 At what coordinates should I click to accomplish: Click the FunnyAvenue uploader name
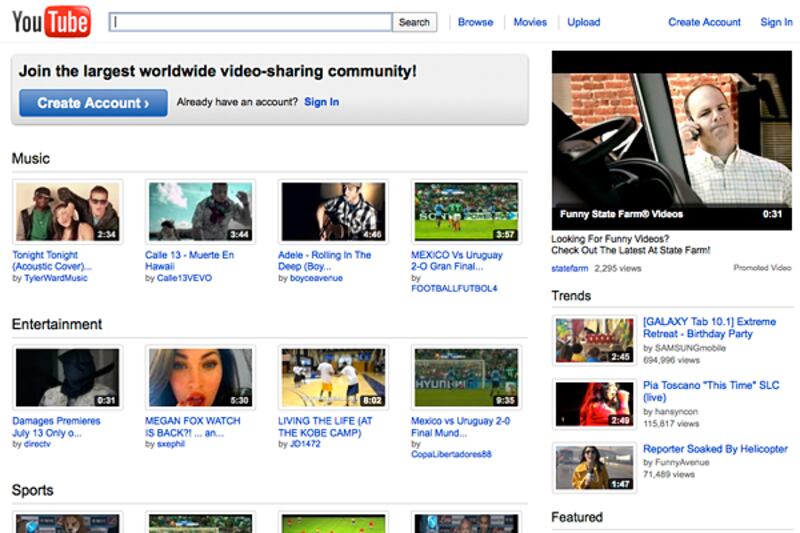(682, 462)
